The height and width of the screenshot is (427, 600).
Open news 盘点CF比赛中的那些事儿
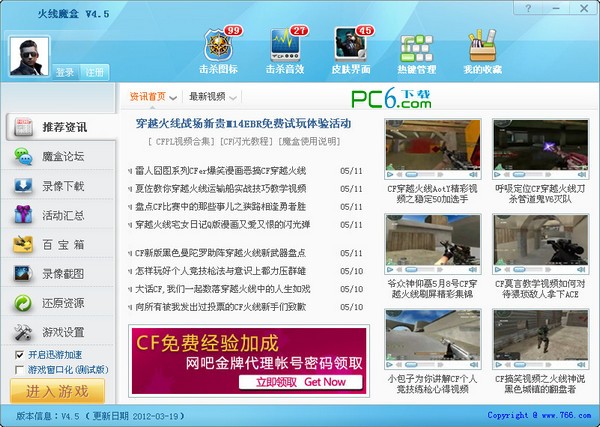(x=220, y=207)
